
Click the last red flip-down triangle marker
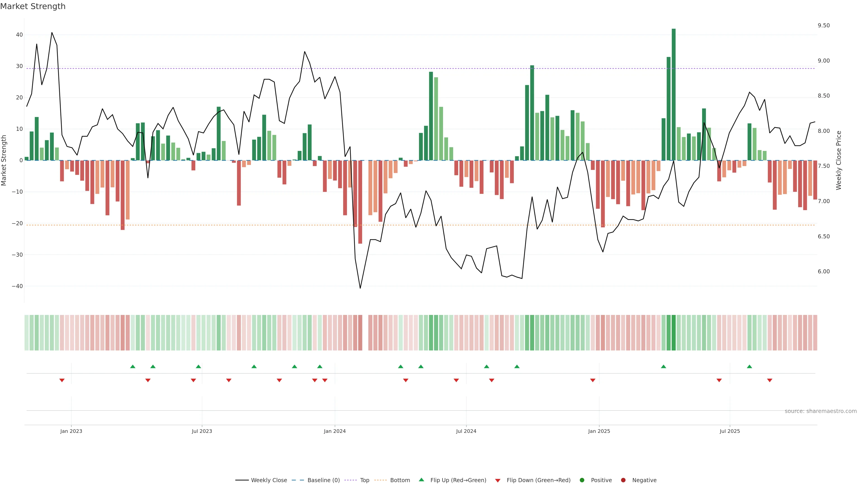[x=770, y=380]
